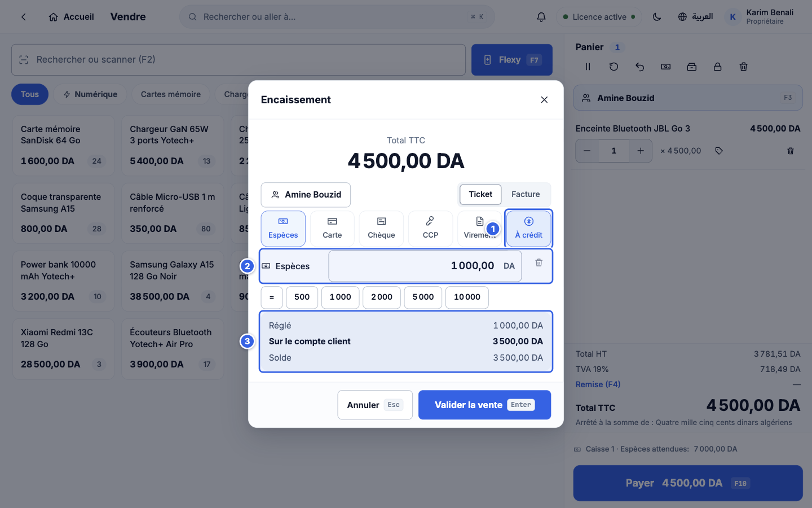
Task: Close the Encaissement dialog
Action: pos(544,100)
